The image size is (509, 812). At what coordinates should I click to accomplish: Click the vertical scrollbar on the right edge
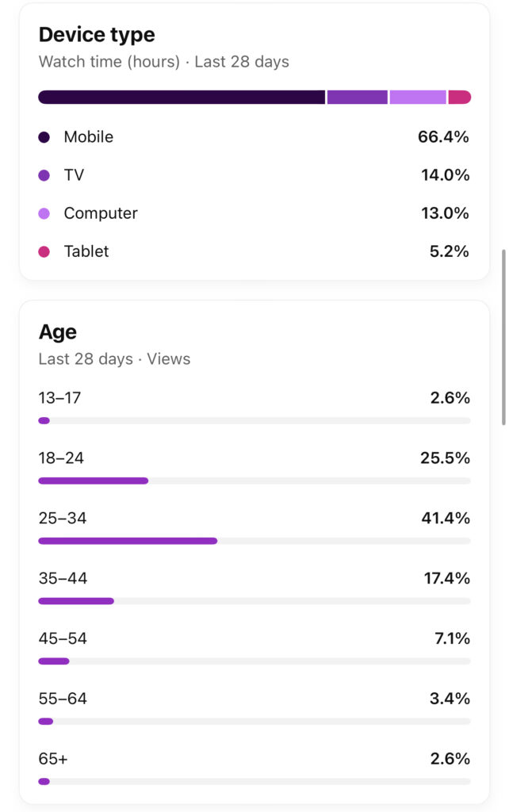[x=503, y=337]
